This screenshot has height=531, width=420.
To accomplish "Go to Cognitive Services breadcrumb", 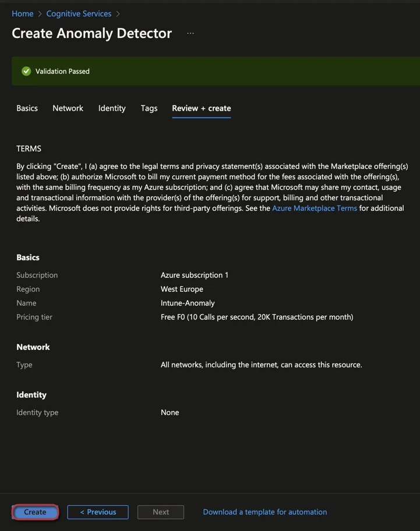I will (x=79, y=13).
